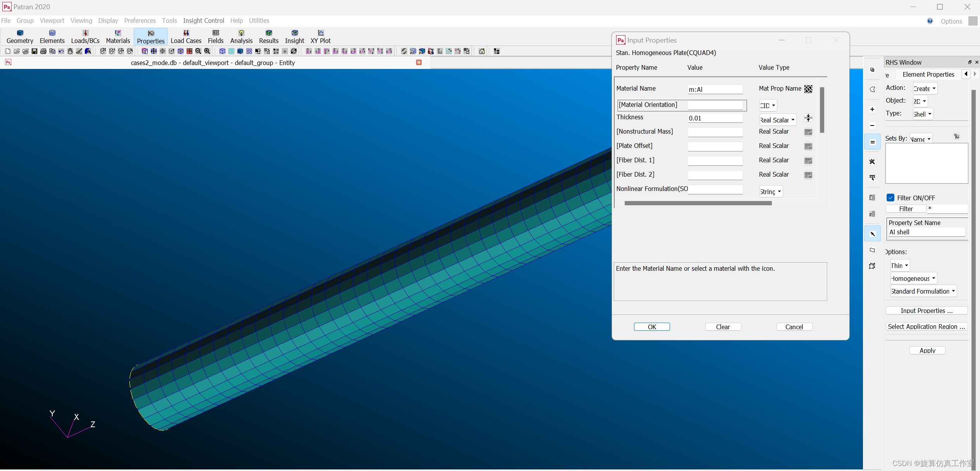This screenshot has height=471, width=980.
Task: Open the Preferences menu
Action: [140, 21]
